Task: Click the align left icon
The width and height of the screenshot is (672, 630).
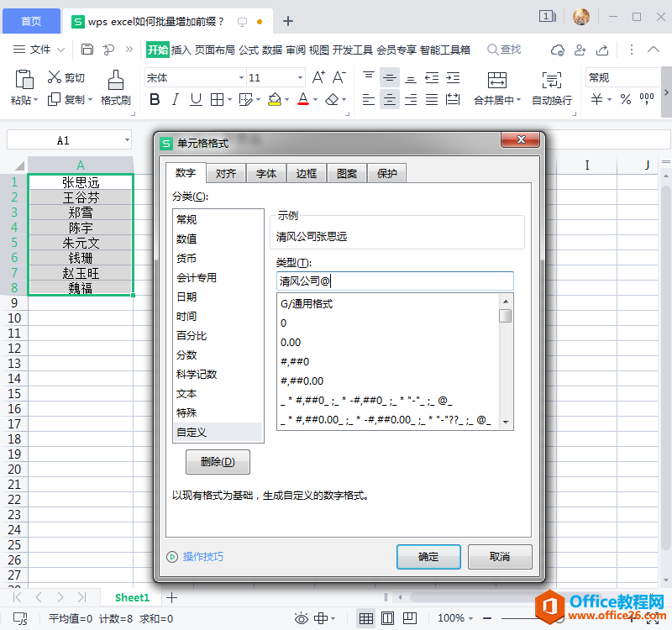Action: tap(369, 99)
